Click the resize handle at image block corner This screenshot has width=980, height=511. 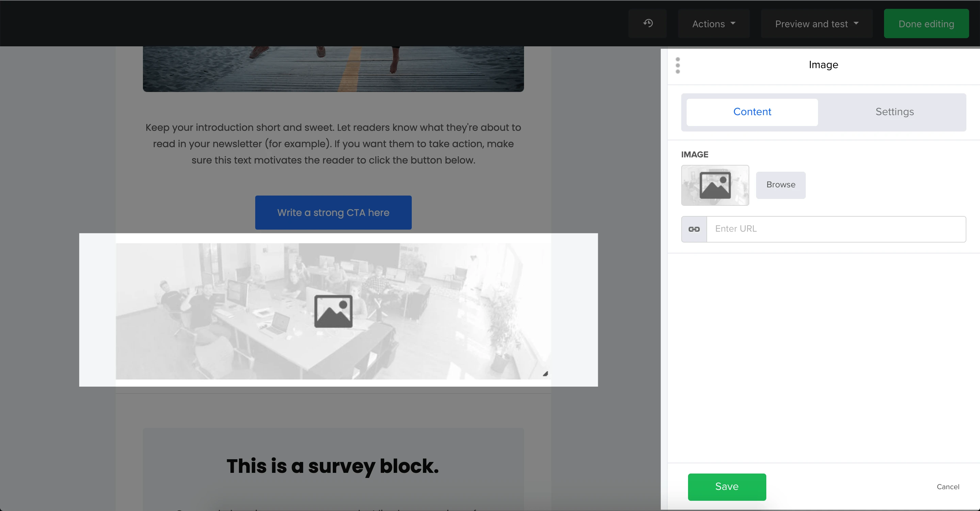click(545, 374)
